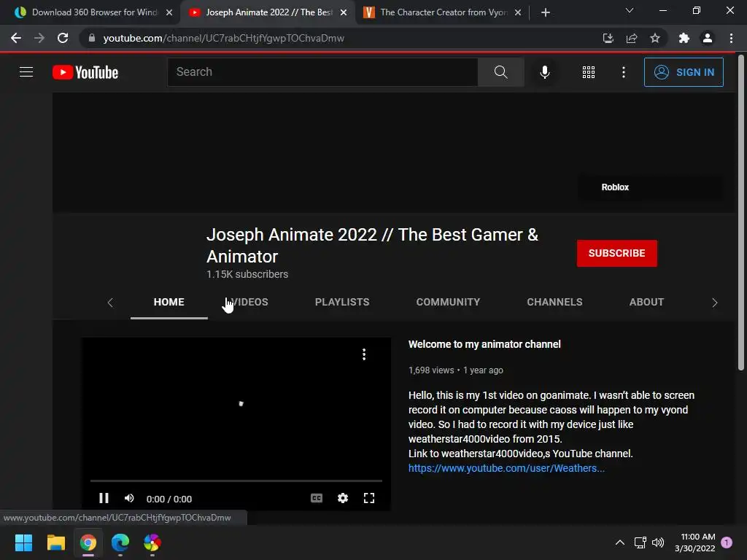View the Channels tab
This screenshot has height=560, width=747.
click(554, 302)
